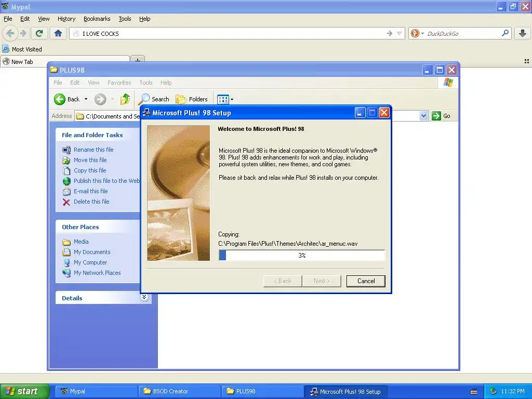Image resolution: width=532 pixels, height=399 pixels.
Task: Open Mypal File menu
Action: 8,19
